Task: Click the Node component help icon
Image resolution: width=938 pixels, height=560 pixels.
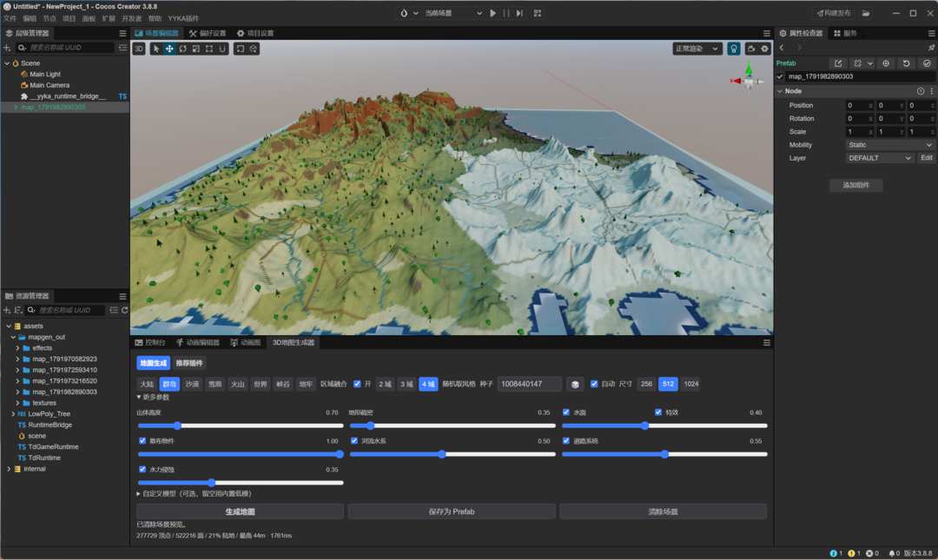Action: [x=921, y=91]
